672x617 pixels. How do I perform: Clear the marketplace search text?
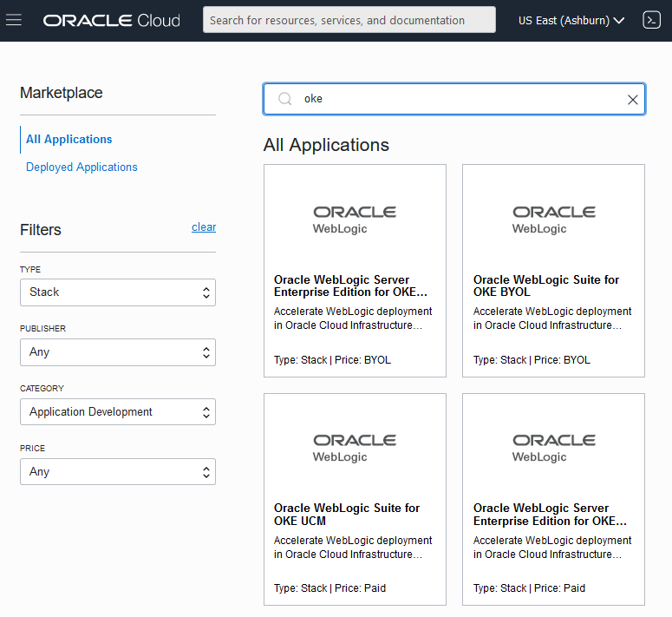tap(633, 100)
